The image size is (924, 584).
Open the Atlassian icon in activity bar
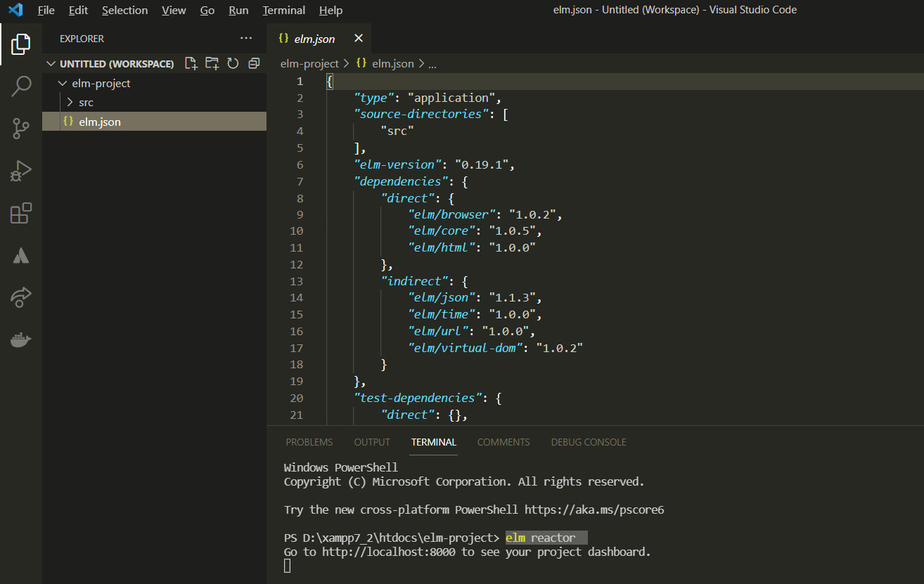tap(20, 255)
